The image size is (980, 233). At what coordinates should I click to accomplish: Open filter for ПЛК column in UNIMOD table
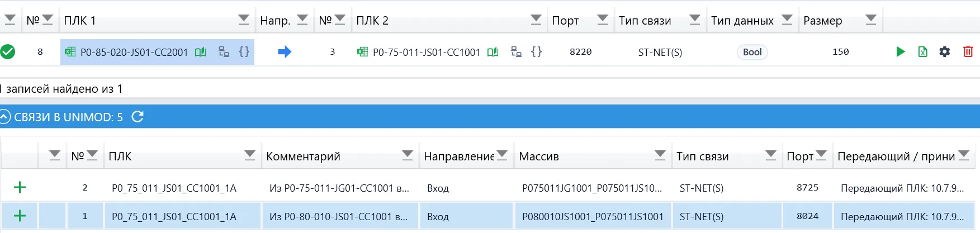click(250, 156)
